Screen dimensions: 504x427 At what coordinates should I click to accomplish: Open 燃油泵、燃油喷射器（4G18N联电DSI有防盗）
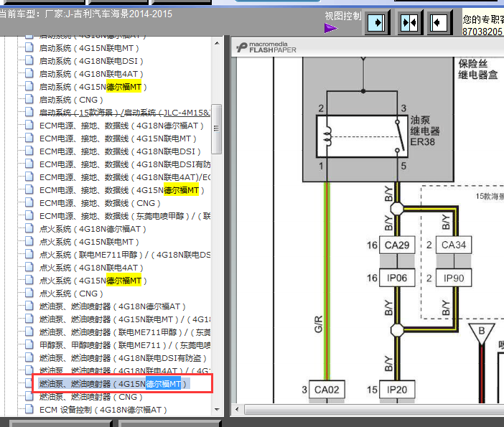123,358
